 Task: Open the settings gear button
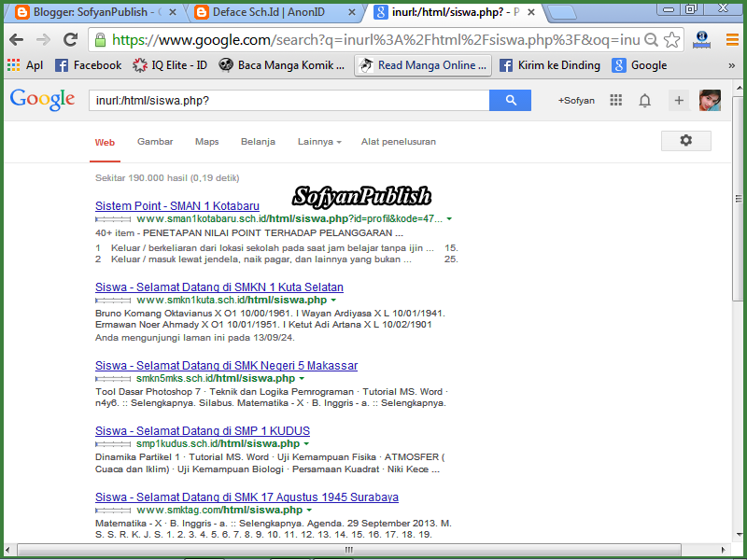tap(686, 141)
